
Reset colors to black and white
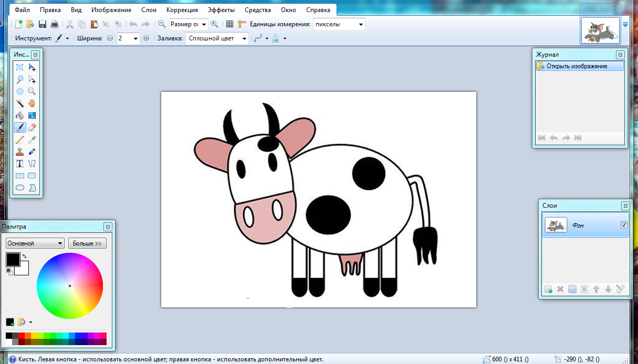(8, 271)
